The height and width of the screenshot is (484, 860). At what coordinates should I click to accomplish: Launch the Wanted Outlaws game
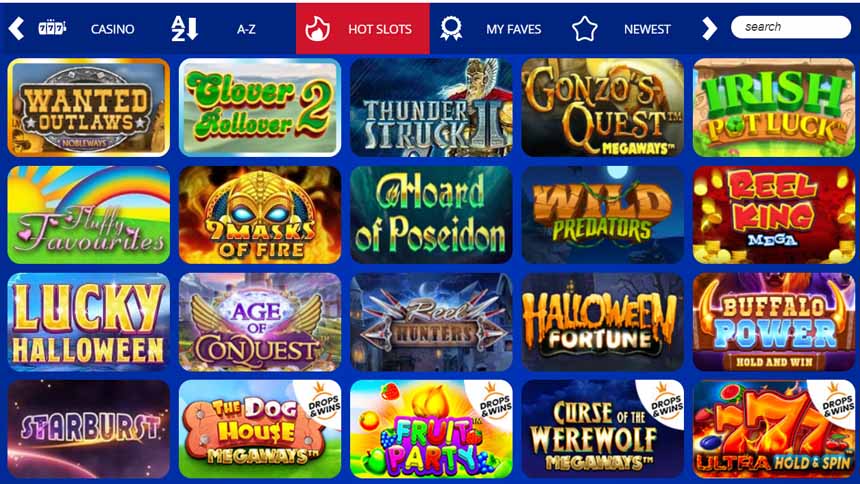click(89, 108)
